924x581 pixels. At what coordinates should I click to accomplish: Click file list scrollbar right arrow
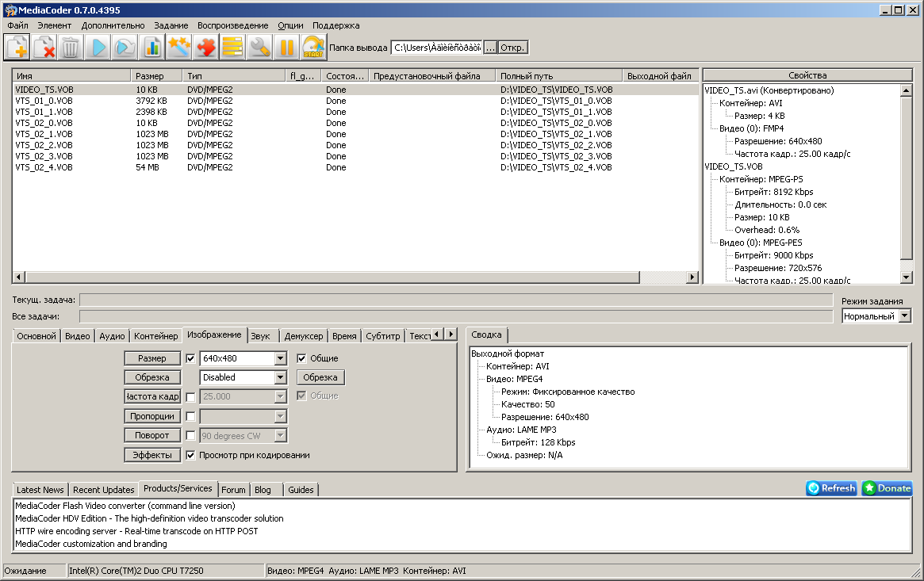[692, 277]
